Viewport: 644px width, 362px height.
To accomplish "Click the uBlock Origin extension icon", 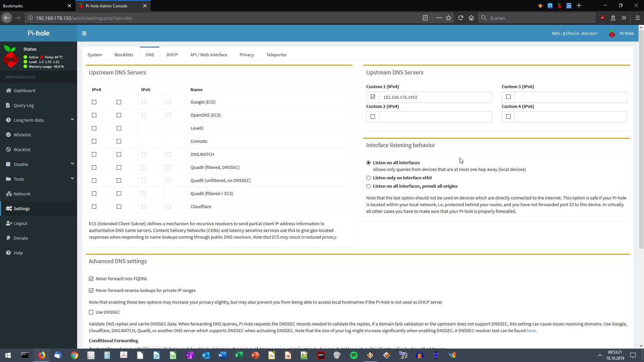I will pos(602,18).
